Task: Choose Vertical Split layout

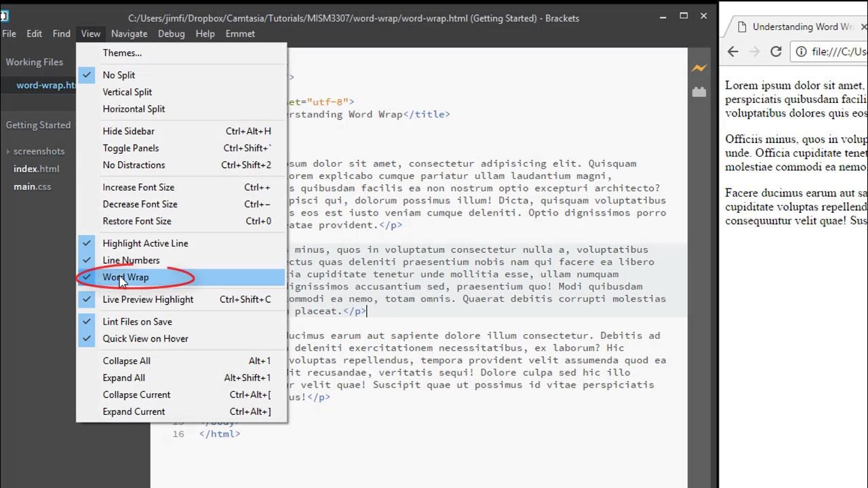Action: coord(181,92)
